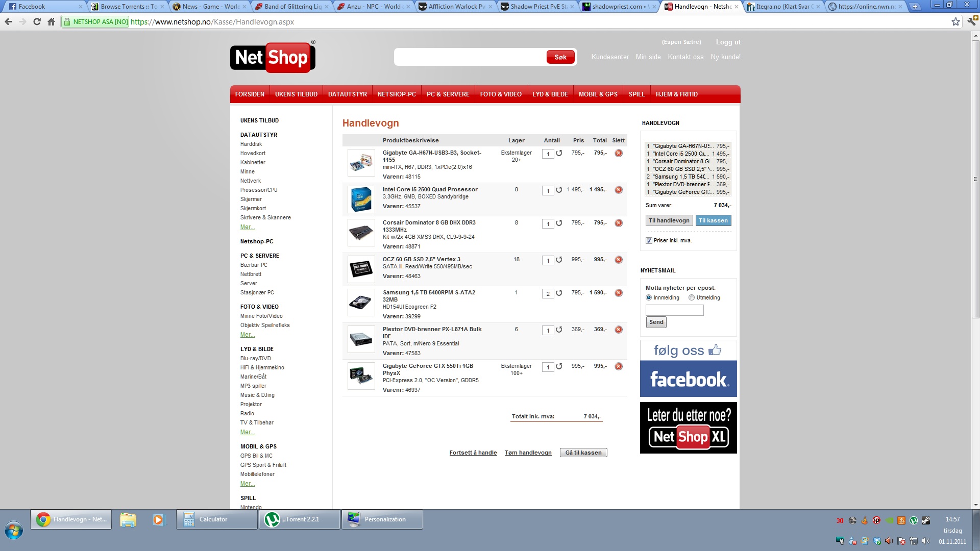Open Chrome wrench settings menu
This screenshot has width=980, height=551.
[x=971, y=21]
